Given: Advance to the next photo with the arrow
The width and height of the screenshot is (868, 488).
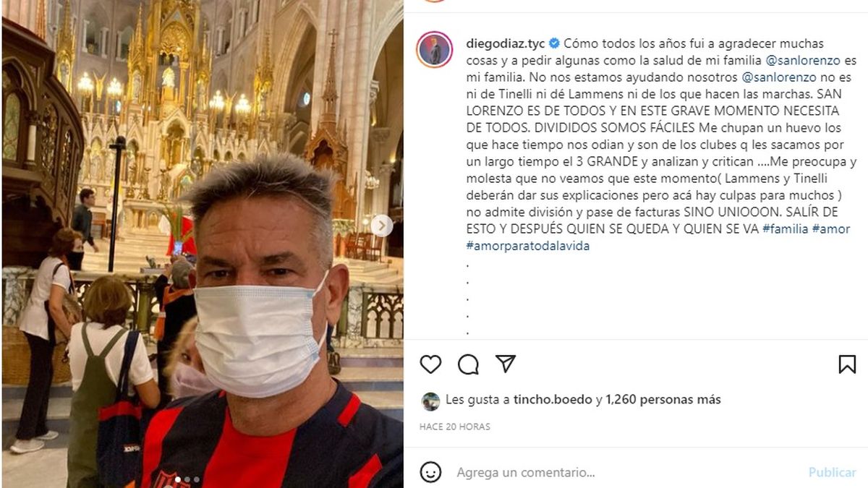Looking at the screenshot, I should (382, 226).
